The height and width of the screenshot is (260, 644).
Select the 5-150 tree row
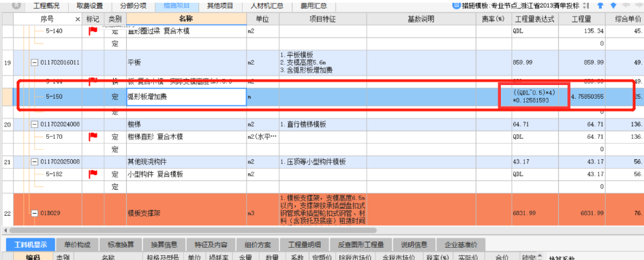pos(54,97)
